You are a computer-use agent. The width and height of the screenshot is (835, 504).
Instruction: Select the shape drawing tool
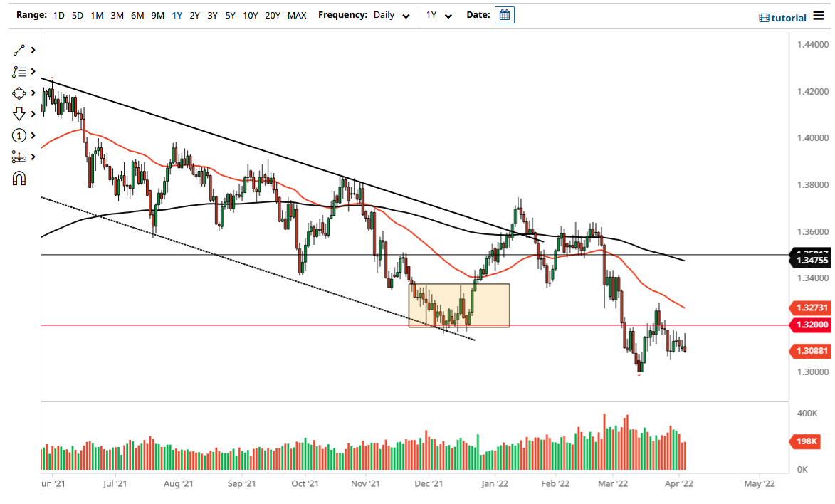[18, 93]
